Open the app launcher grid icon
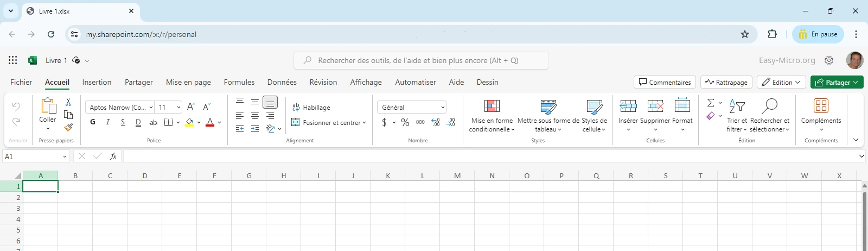Viewport: 868px width, 251px height. [x=13, y=60]
